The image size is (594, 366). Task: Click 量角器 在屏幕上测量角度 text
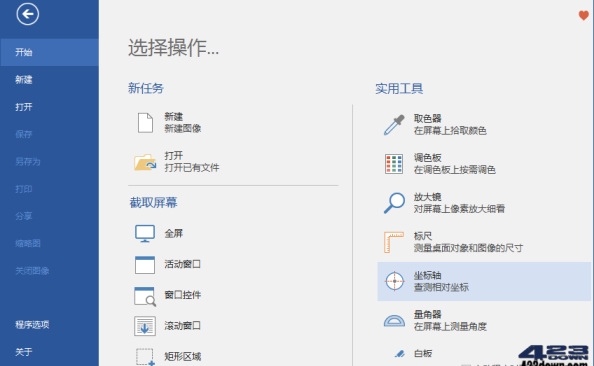click(x=450, y=320)
